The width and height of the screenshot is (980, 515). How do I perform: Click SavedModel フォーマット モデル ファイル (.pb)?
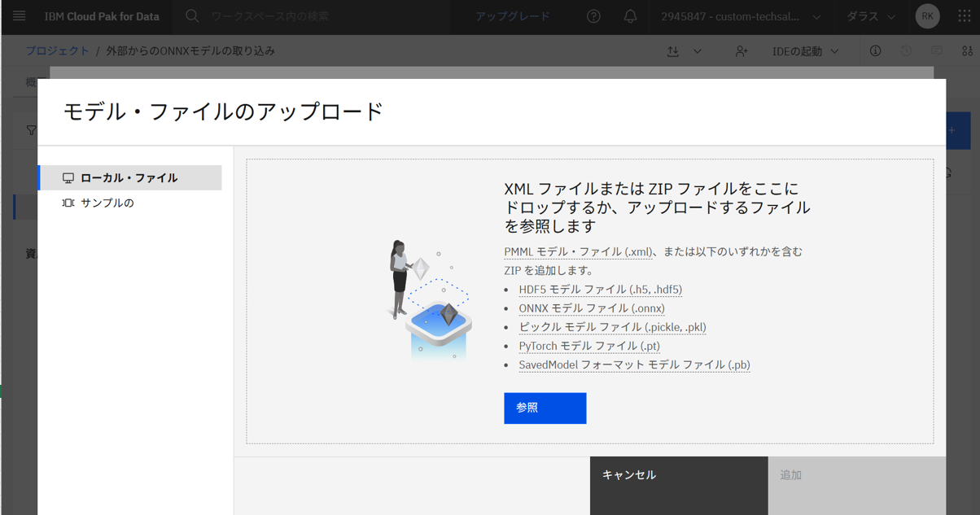[634, 364]
